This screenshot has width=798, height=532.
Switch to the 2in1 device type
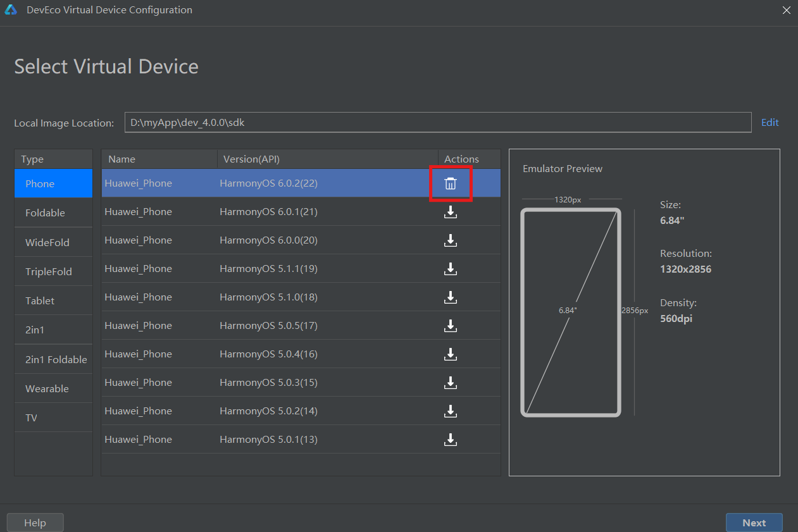[54, 330]
